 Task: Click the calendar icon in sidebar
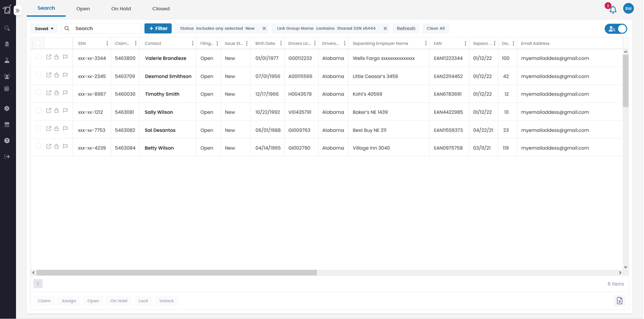click(x=7, y=124)
